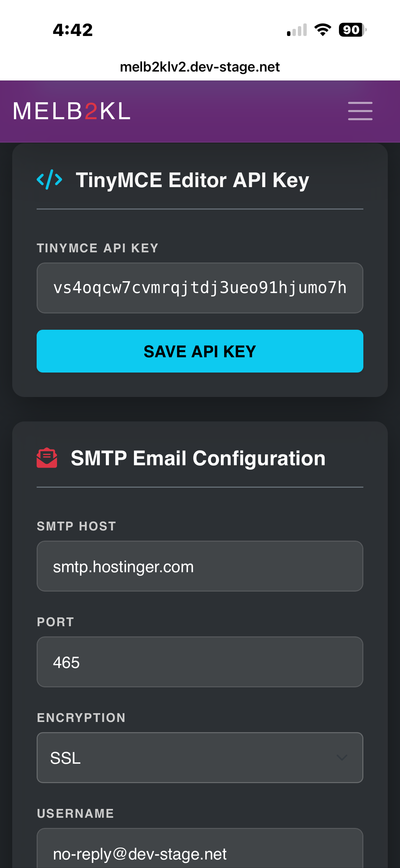Click the MELB2KL logo
Viewport: 400px width, 868px height.
click(x=72, y=111)
